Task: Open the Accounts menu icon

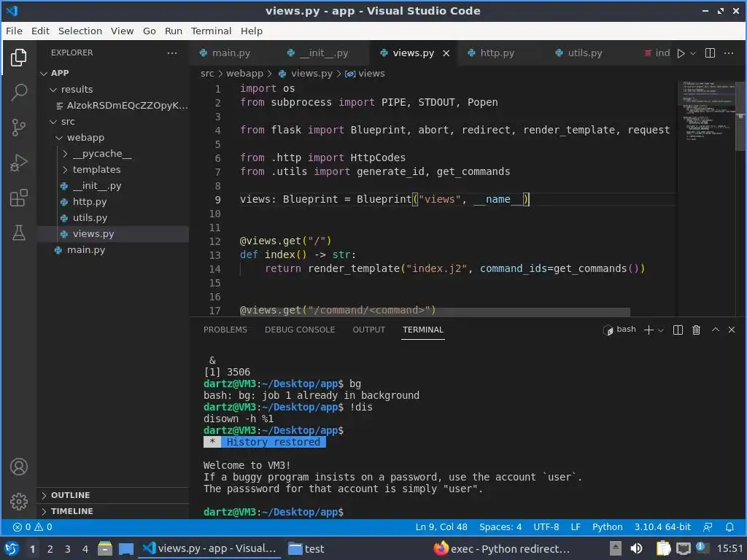Action: click(18, 467)
